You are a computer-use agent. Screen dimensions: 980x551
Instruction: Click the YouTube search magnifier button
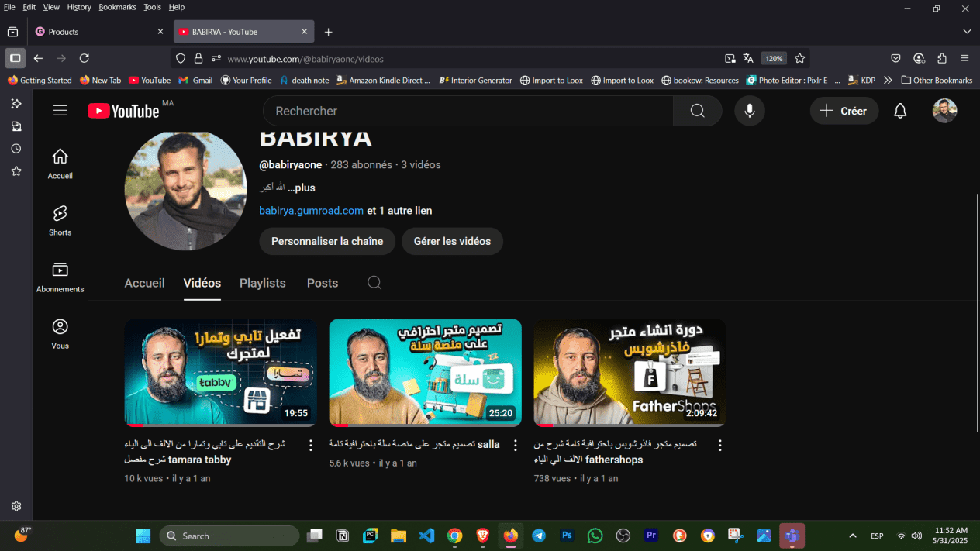(x=697, y=111)
